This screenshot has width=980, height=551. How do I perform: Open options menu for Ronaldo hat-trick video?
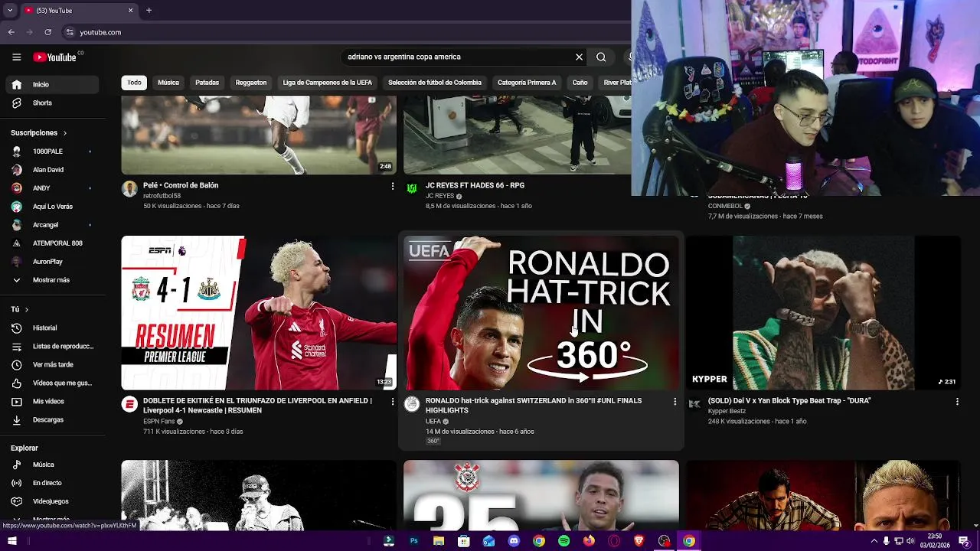(675, 401)
